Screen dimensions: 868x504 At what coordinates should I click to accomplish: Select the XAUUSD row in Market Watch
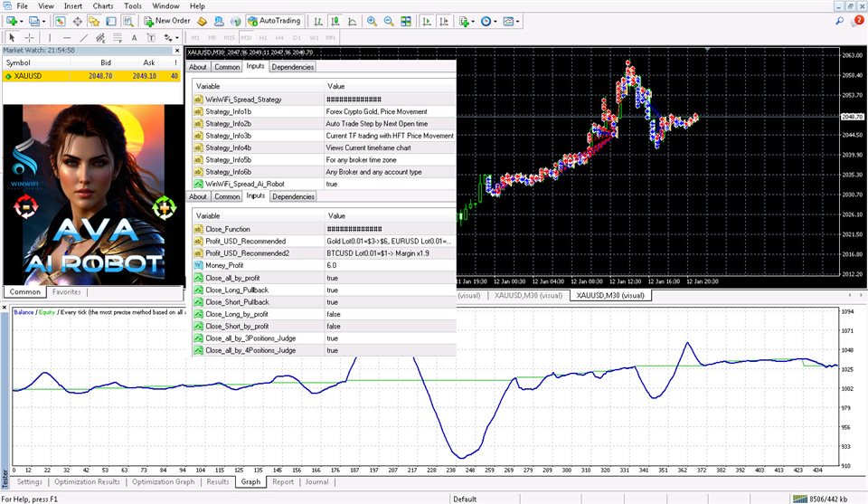(91, 76)
